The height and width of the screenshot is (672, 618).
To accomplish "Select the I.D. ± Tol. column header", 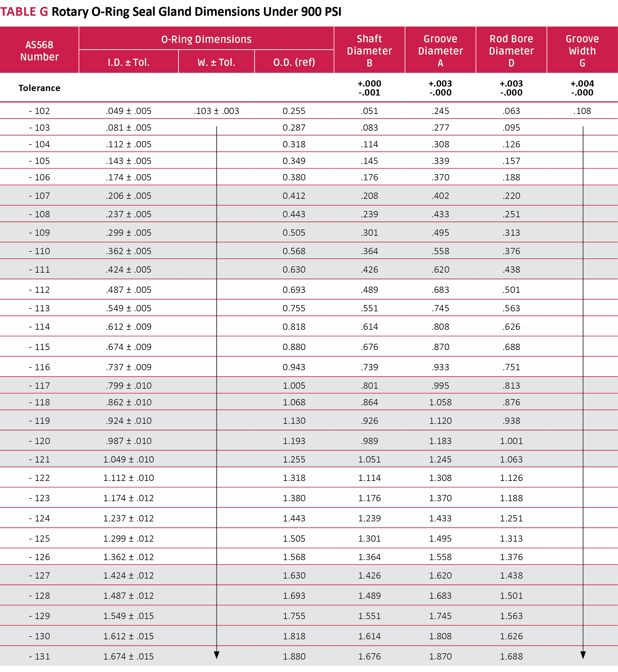I will 128,62.
